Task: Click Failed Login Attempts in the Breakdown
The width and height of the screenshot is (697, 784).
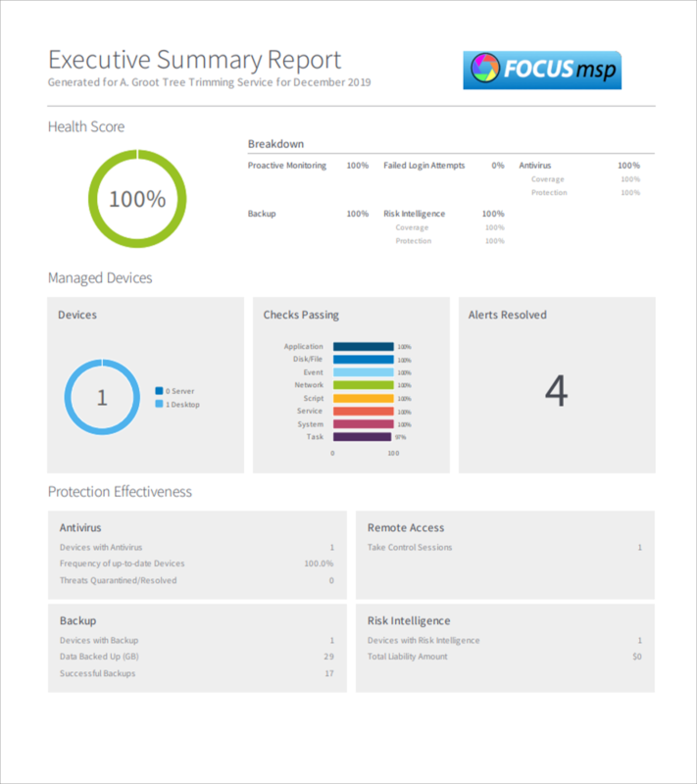Action: point(423,166)
